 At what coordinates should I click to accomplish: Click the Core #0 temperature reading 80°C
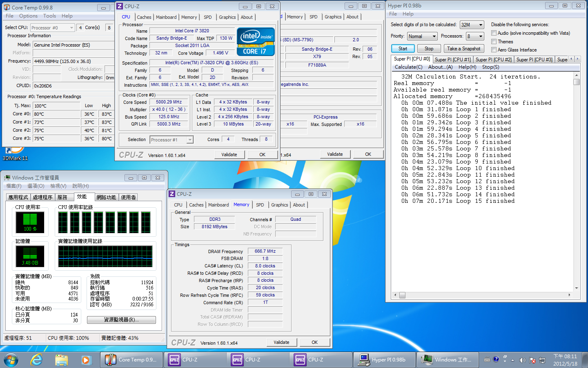pyautogui.click(x=56, y=114)
